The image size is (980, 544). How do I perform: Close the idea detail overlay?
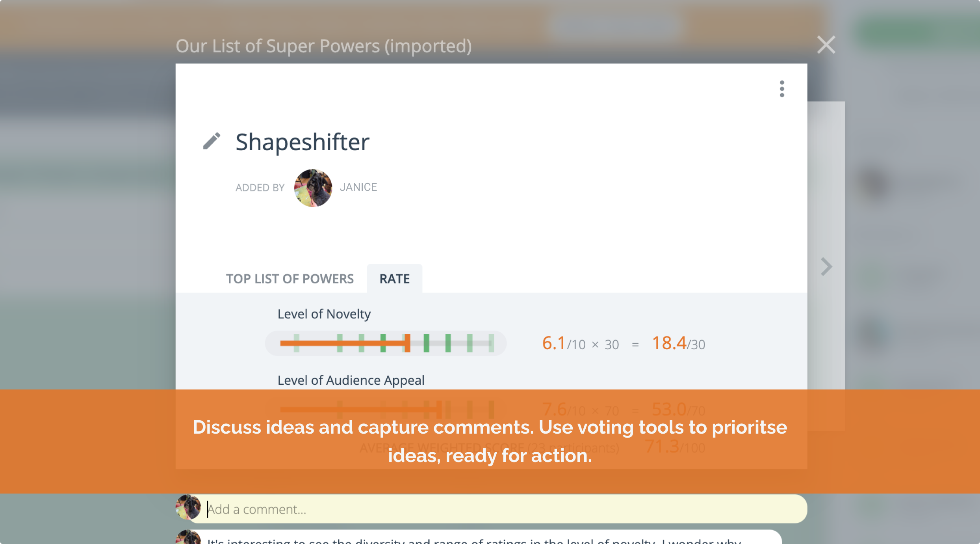tap(826, 45)
